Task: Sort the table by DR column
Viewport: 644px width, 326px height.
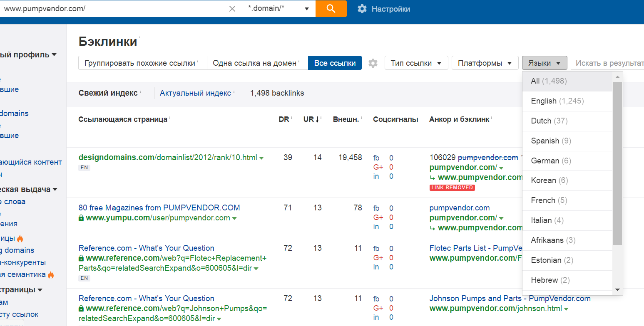Action: click(283, 119)
